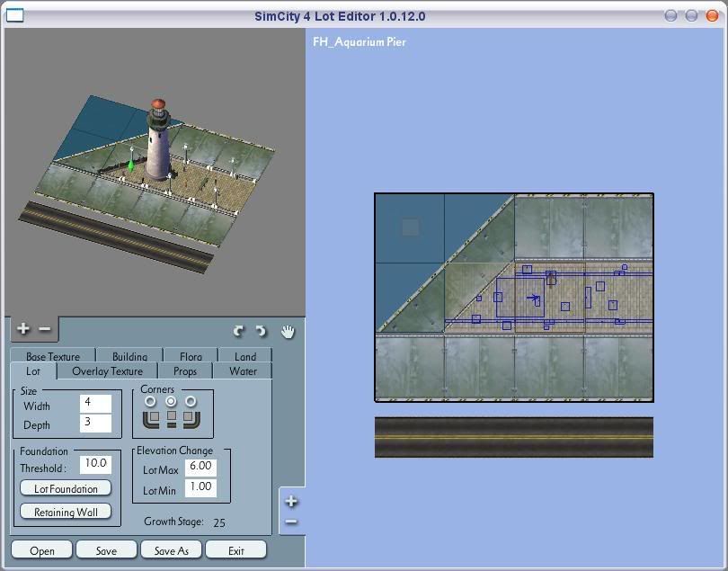Click the left corner shape icon

[151, 419]
